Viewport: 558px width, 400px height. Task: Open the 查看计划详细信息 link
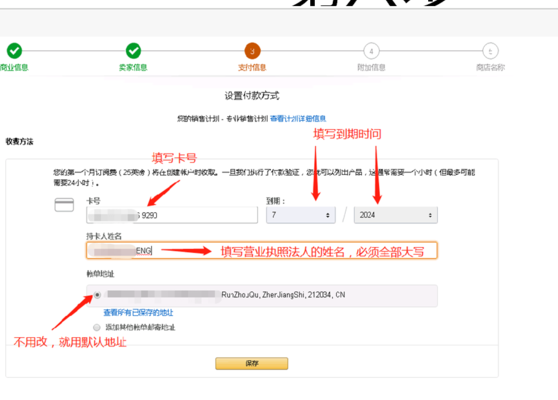pyautogui.click(x=298, y=119)
